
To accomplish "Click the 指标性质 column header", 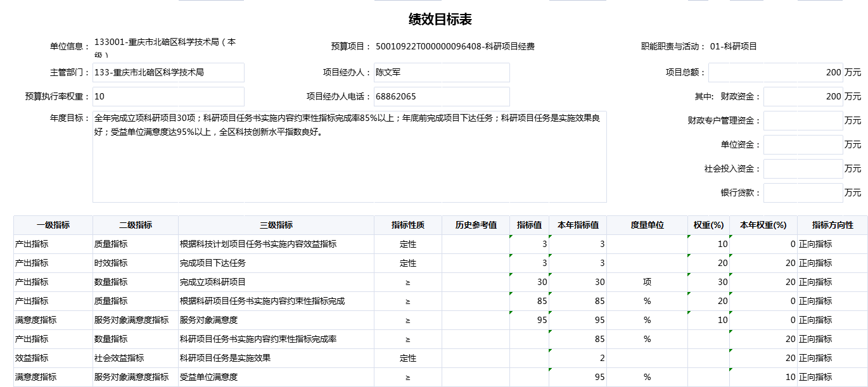I will [408, 225].
